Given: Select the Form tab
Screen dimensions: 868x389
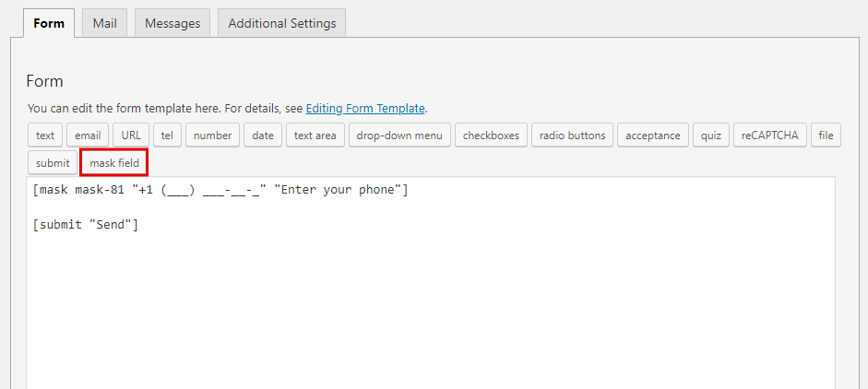Looking at the screenshot, I should pos(49,23).
